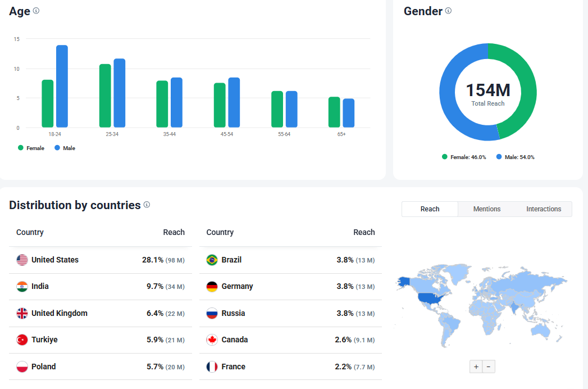Open the Distribution by countries info tooltip
588x389 pixels.
tap(146, 205)
